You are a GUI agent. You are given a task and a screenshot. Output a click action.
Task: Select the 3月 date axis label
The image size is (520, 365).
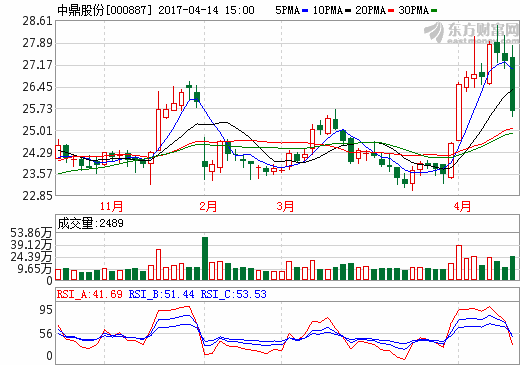(285, 206)
